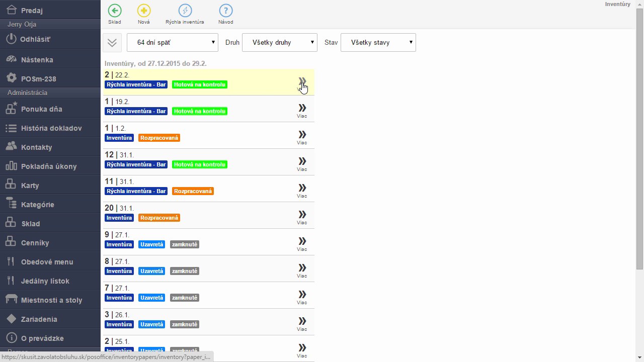Click 'Uzavretá' tag of row 7
Viewport: 644px width, 362px height.
pyautogui.click(x=152, y=298)
